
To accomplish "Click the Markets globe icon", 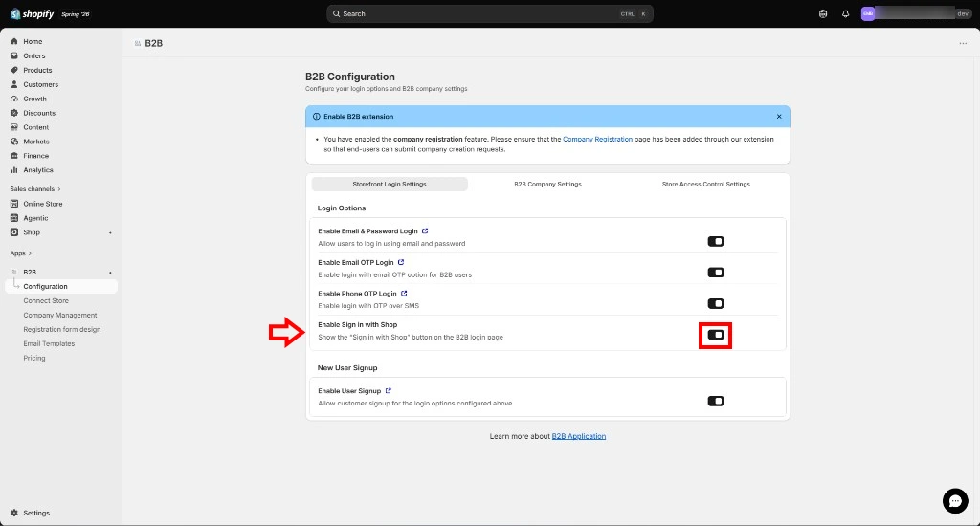I will pos(14,142).
